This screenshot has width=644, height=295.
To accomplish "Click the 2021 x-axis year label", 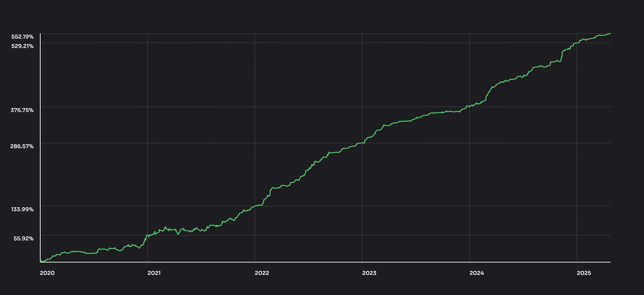I will (154, 273).
